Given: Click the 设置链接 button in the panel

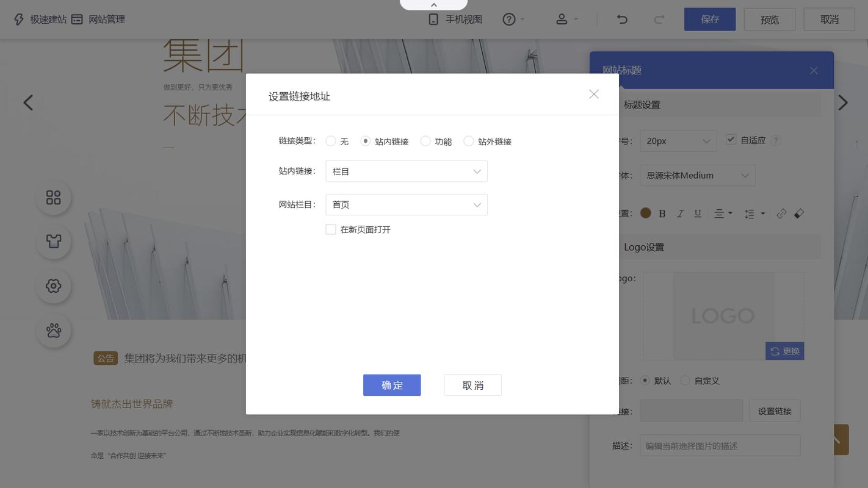Looking at the screenshot, I should click(774, 411).
